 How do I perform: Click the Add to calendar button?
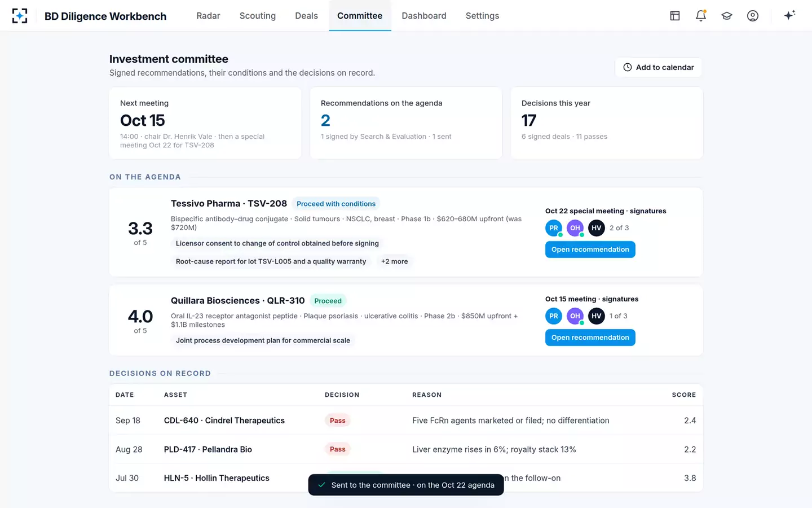click(658, 67)
